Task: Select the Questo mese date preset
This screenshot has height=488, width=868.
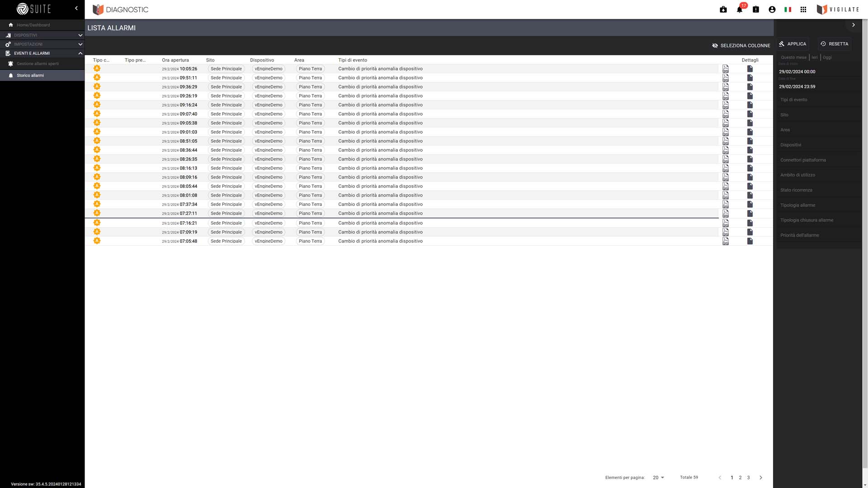Action: (x=793, y=57)
